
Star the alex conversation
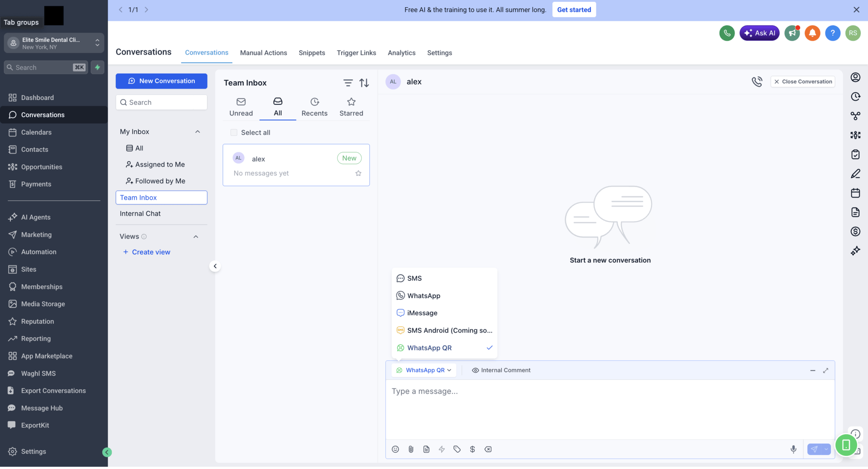[x=359, y=173]
